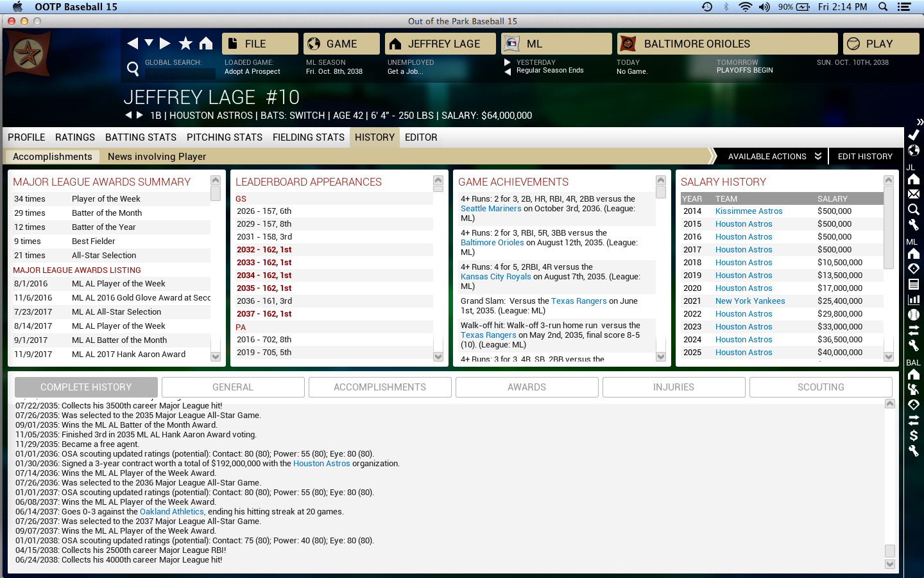Switch to the PITCHING STATS tab
Image resolution: width=924 pixels, height=578 pixels.
(x=225, y=137)
